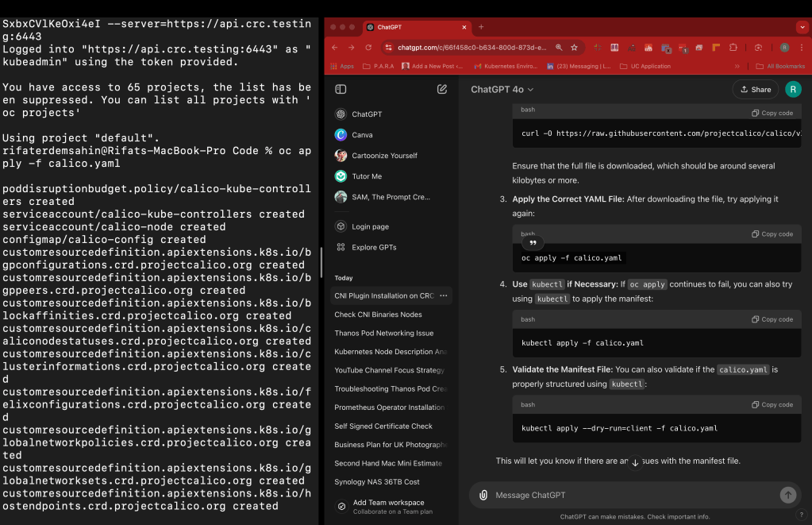Screen dimensions: 812x525
Task: Close the ChatGPT browser tab
Action: [x=464, y=27]
